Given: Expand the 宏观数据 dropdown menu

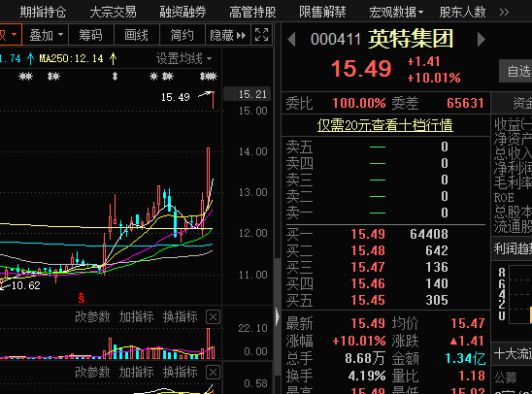Looking at the screenshot, I should (396, 13).
